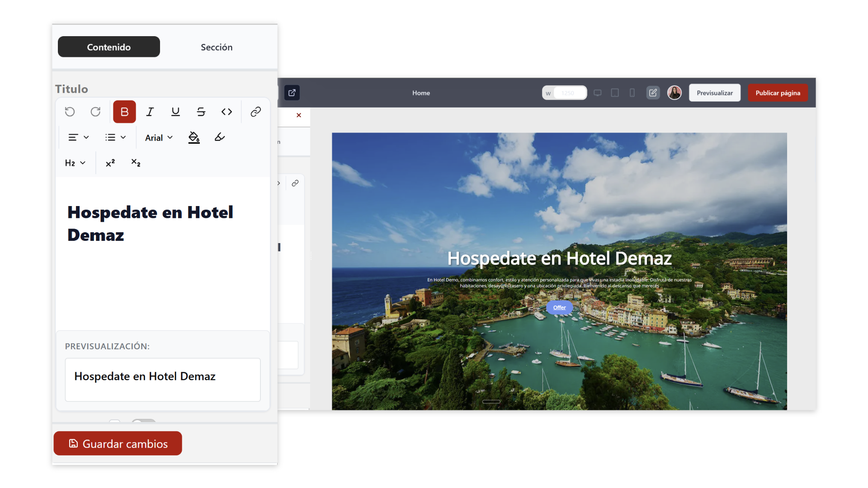Toggle underline formatting
This screenshot has width=868, height=488.
point(175,112)
